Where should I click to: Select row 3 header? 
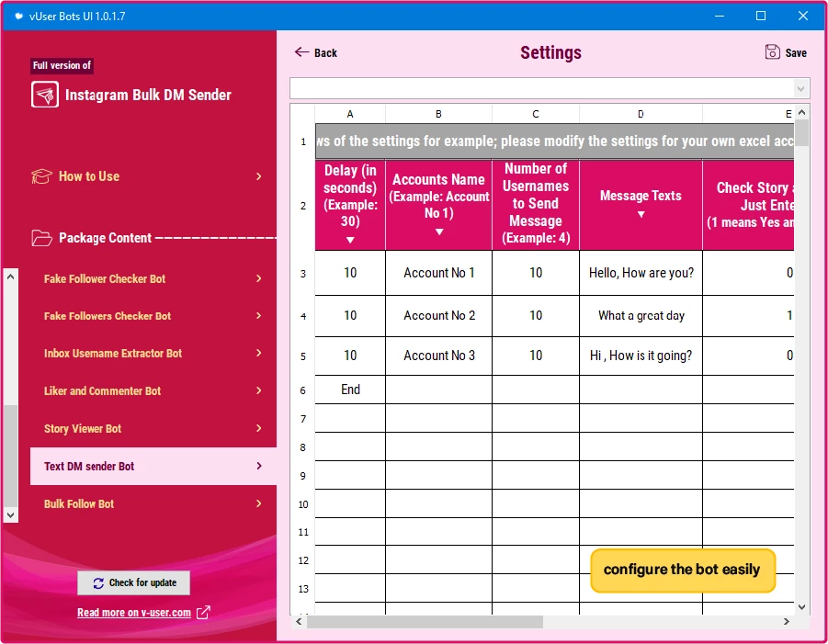tap(303, 274)
